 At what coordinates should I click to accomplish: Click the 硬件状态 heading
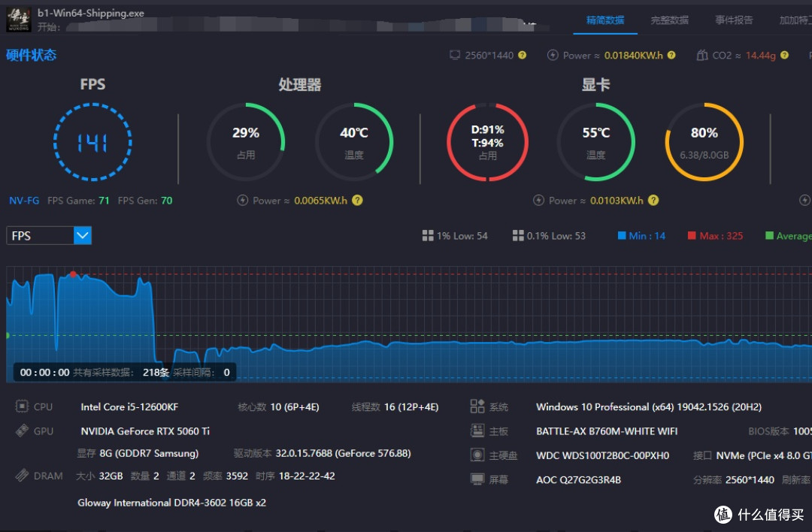coord(31,55)
